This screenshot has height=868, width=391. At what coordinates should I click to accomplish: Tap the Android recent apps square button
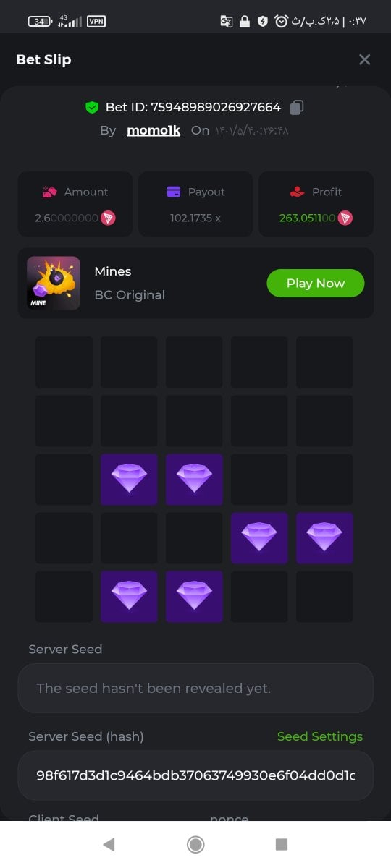coord(282,844)
